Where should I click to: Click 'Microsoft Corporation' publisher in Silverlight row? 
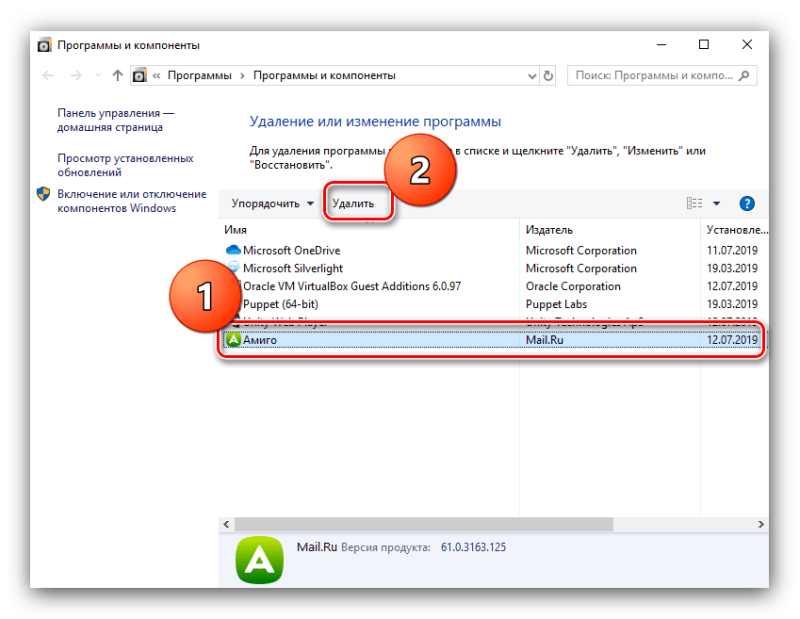pyautogui.click(x=581, y=268)
